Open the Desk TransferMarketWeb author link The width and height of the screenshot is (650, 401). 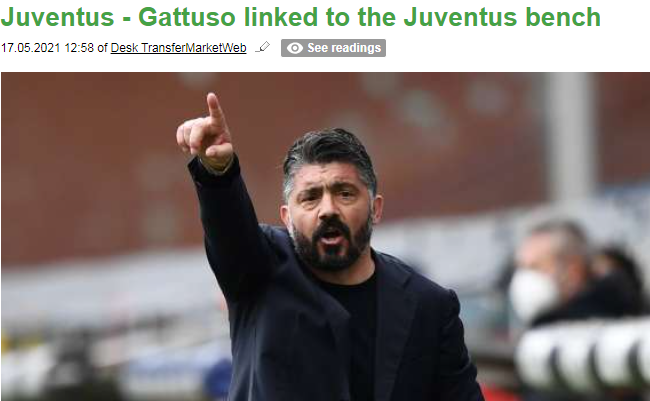tap(178, 48)
